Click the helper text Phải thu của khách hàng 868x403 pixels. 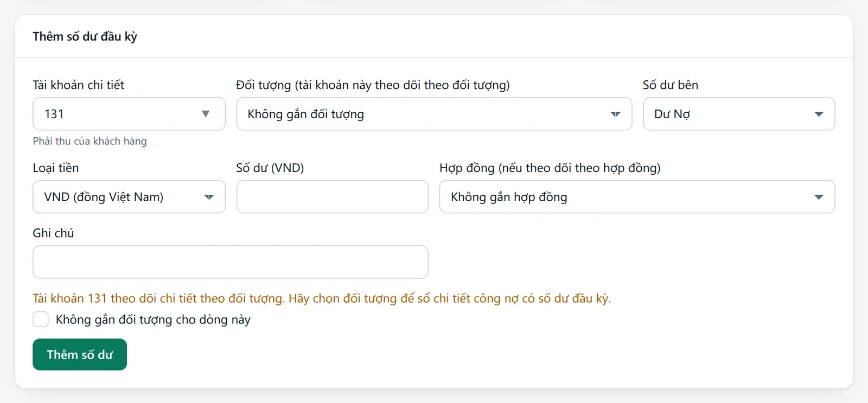(90, 141)
